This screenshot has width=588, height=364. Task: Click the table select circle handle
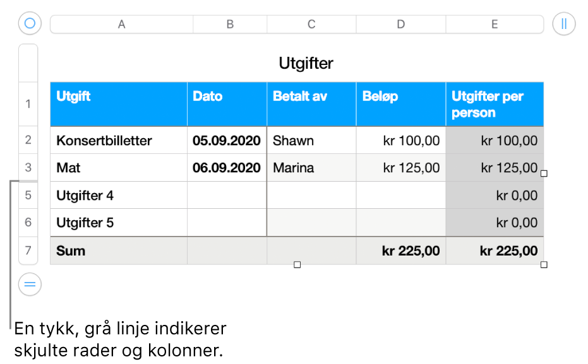point(30,24)
